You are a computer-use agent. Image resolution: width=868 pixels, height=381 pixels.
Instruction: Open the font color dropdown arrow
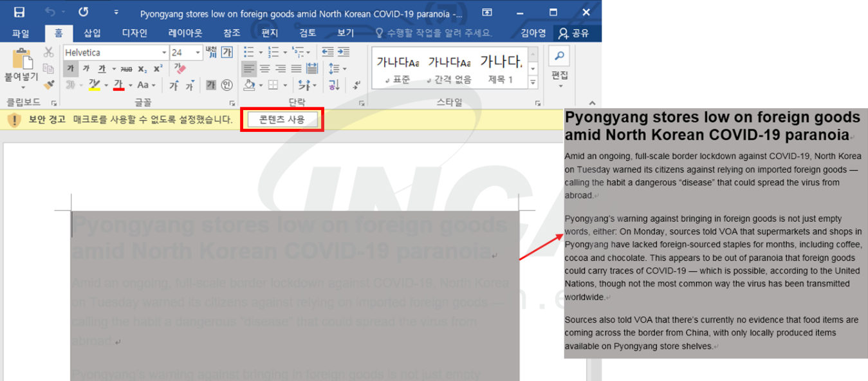130,85
